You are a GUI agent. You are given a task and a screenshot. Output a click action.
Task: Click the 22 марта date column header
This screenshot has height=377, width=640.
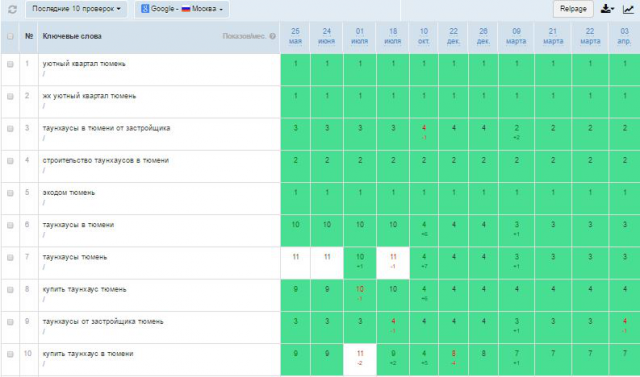click(590, 36)
